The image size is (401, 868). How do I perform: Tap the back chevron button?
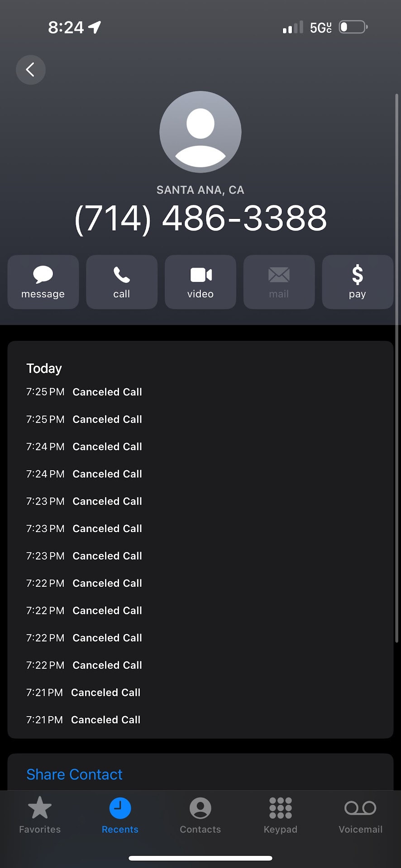30,70
